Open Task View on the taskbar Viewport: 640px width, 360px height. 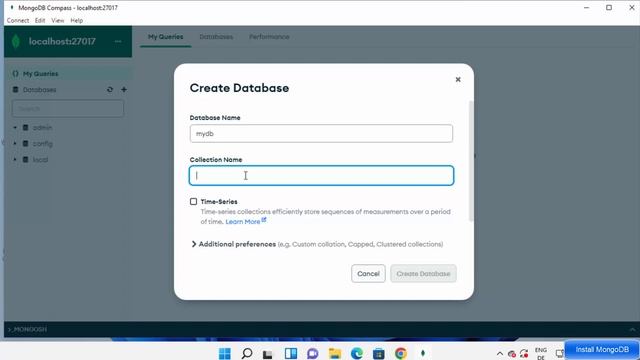point(268,354)
